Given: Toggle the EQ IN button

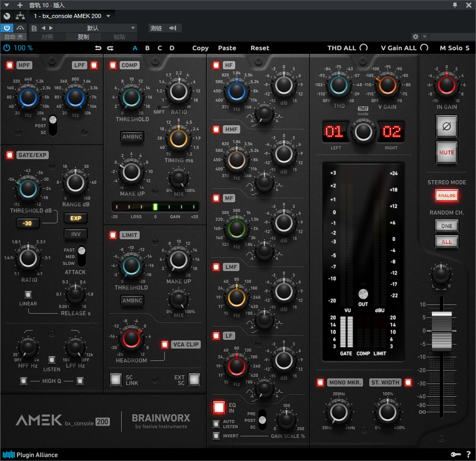Looking at the screenshot, I should click(x=219, y=408).
